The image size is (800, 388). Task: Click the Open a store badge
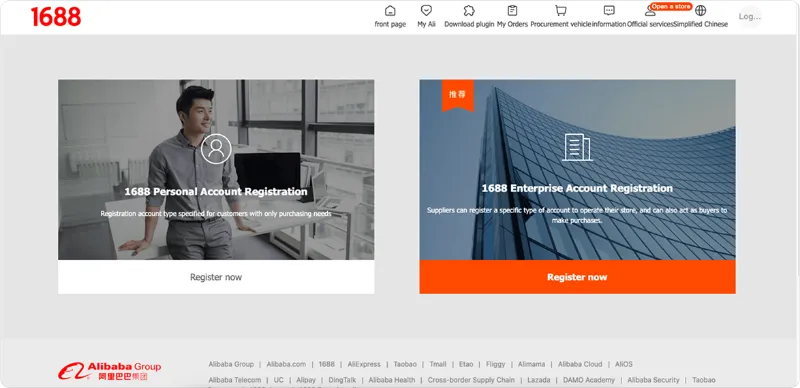coord(671,7)
